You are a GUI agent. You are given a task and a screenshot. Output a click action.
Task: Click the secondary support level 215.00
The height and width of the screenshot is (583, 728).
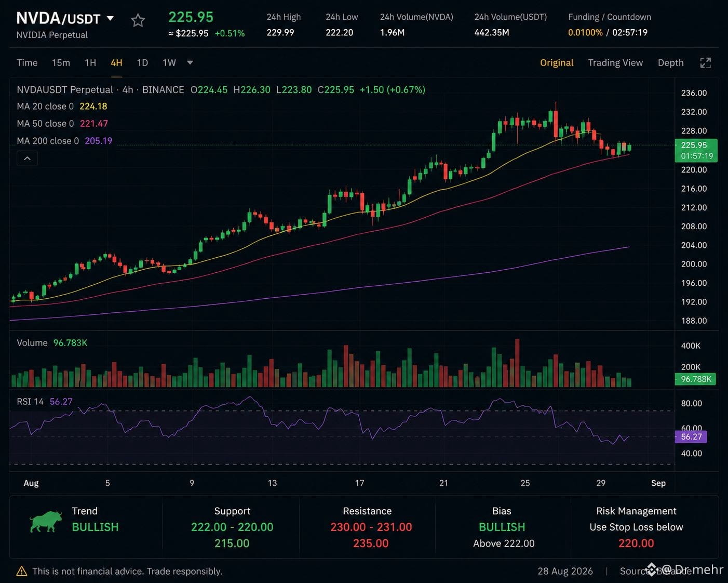[232, 544]
